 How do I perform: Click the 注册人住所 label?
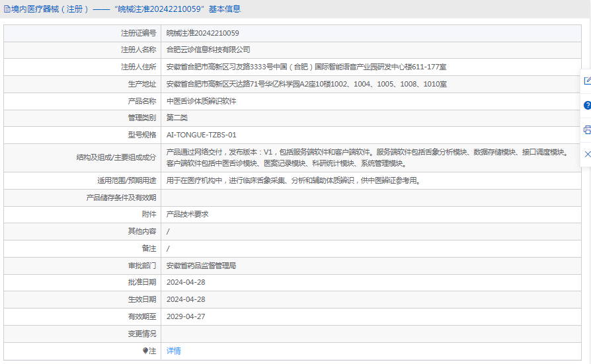pos(138,67)
